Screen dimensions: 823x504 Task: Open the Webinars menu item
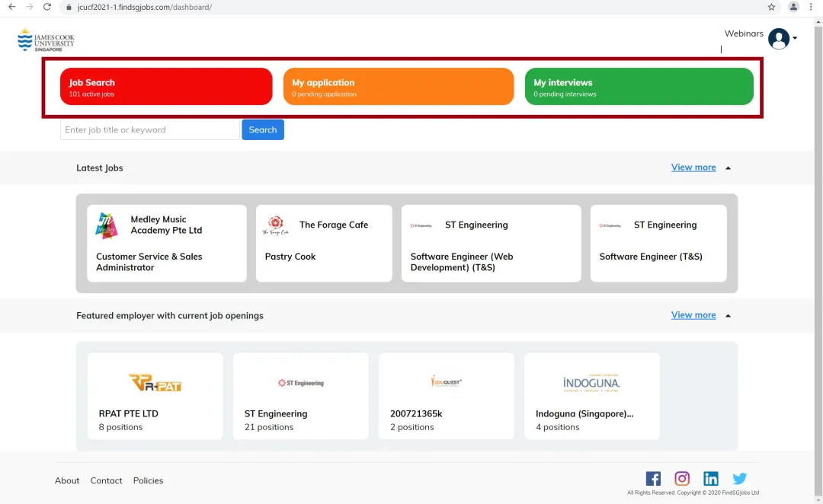click(744, 33)
